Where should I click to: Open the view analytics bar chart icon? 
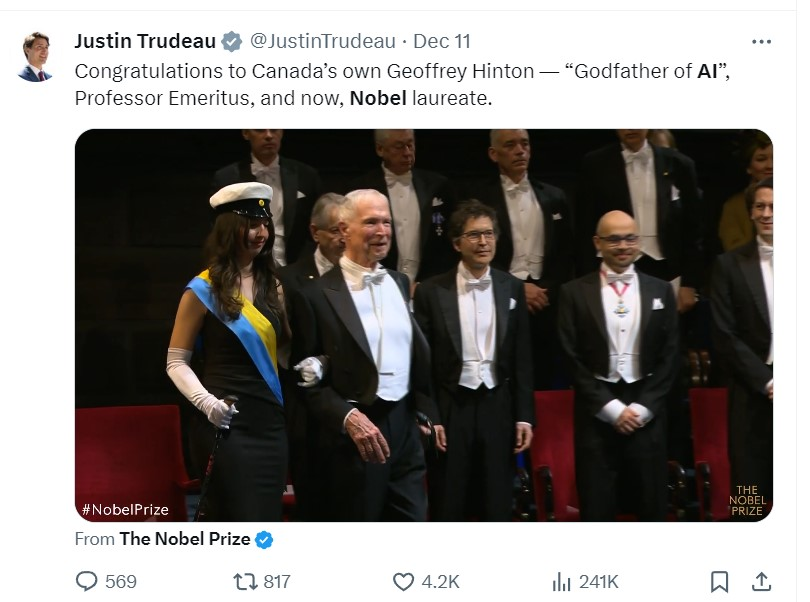[562, 582]
